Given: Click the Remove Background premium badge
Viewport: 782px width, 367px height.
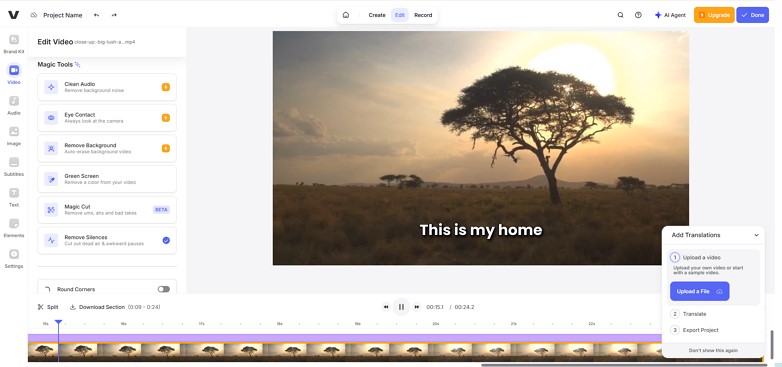Looking at the screenshot, I should (x=166, y=148).
